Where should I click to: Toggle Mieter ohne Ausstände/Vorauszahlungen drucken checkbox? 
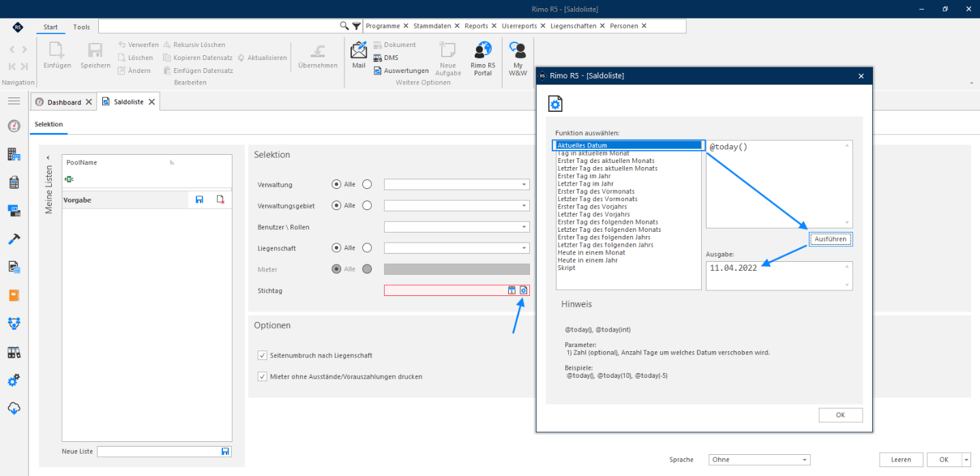(263, 376)
